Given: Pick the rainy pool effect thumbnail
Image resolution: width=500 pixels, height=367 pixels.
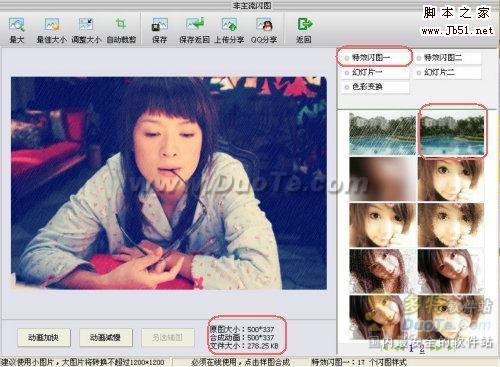Looking at the screenshot, I should coord(382,134).
